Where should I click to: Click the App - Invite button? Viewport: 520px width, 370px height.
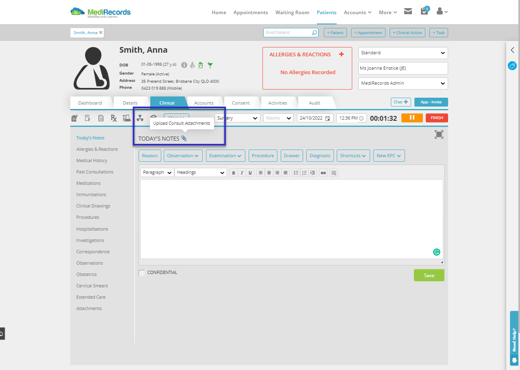click(431, 102)
